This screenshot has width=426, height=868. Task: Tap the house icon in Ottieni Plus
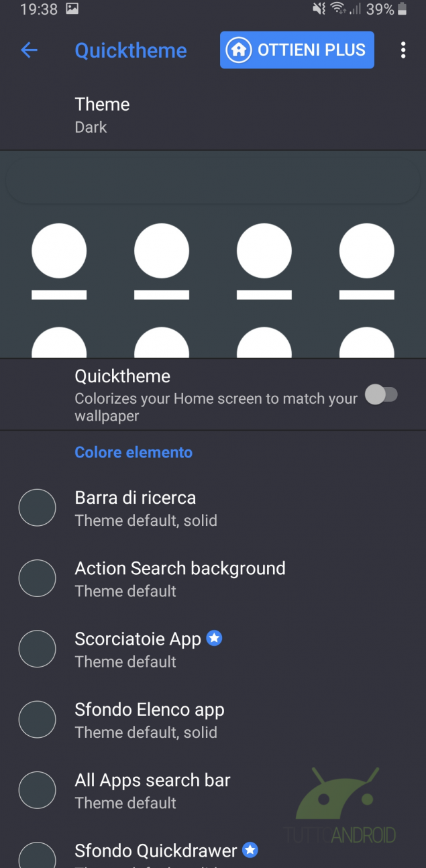point(238,50)
